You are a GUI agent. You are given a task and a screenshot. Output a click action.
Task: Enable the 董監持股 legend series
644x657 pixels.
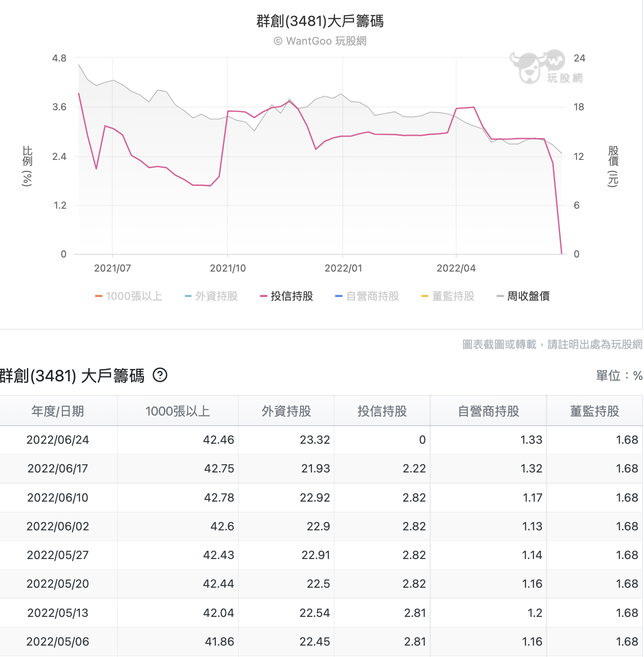[448, 296]
